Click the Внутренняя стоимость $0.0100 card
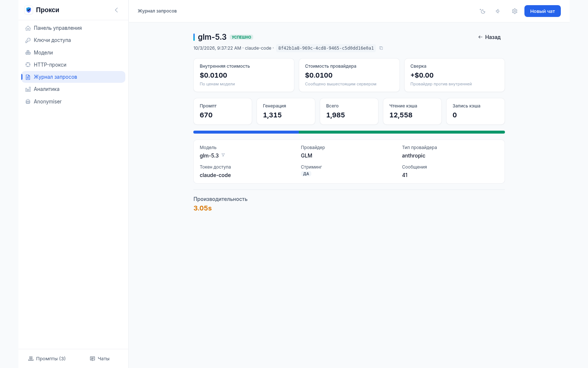This screenshot has width=588, height=368. tap(244, 75)
